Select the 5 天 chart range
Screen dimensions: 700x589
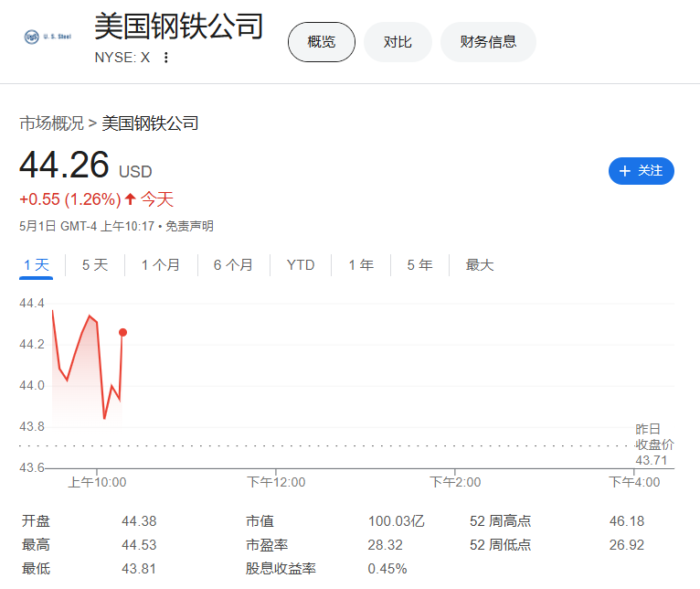pyautogui.click(x=95, y=265)
